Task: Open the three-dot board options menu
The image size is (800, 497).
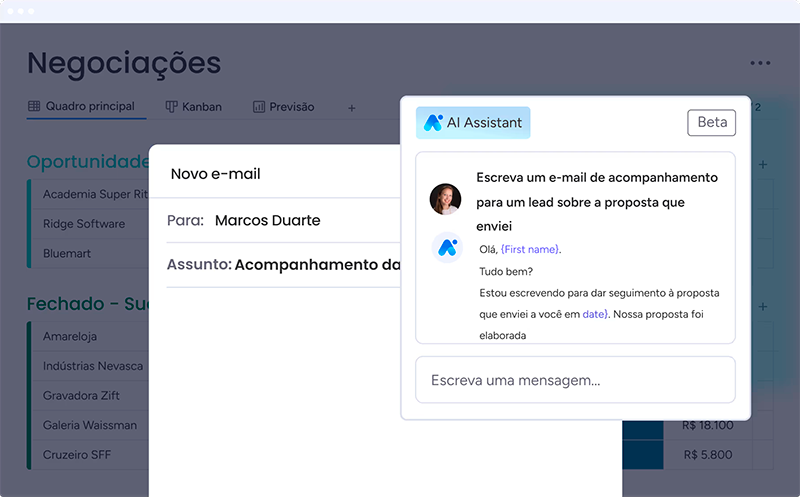Action: (760, 64)
